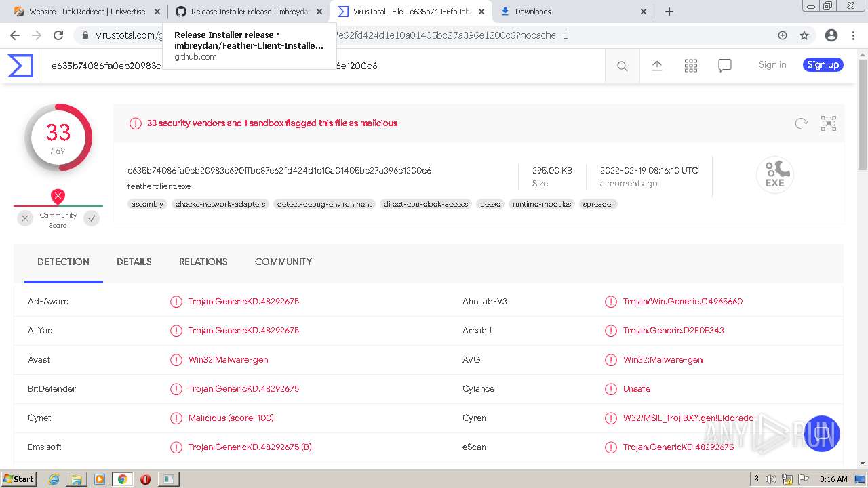868x488 pixels.
Task: Click the 'detect-debug-environment' tag
Action: coord(324,204)
